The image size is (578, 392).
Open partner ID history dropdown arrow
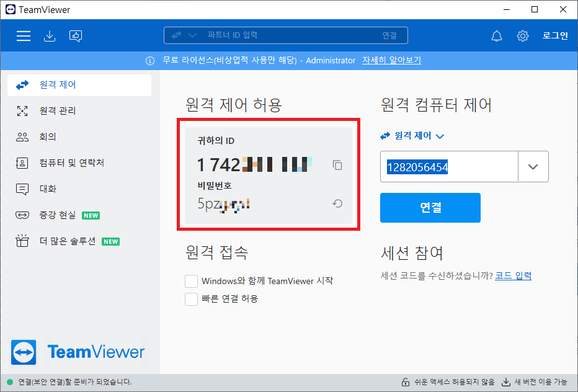533,167
